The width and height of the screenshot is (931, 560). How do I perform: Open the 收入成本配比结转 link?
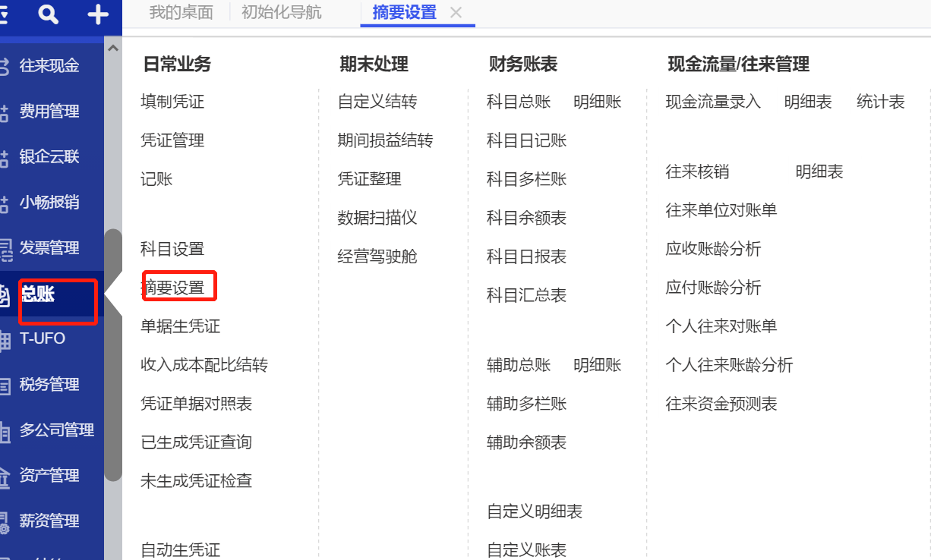(x=204, y=365)
